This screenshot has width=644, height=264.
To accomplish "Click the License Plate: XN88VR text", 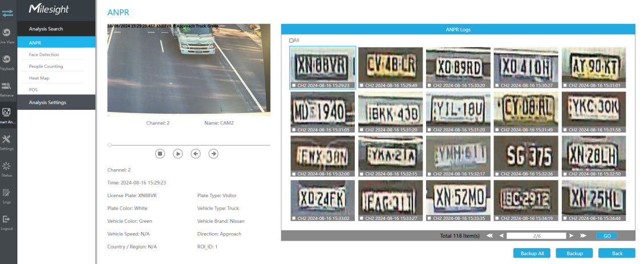I will tap(132, 196).
